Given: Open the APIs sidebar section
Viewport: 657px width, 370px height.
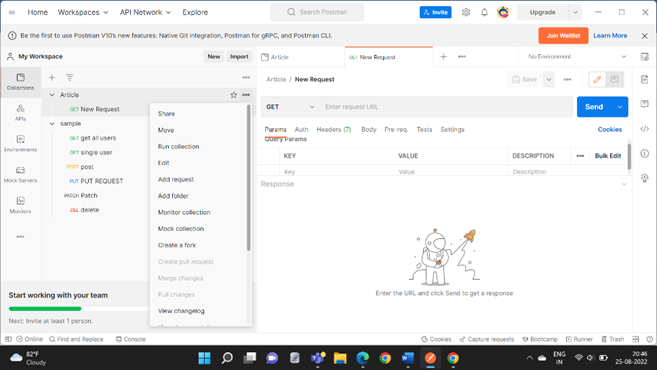Looking at the screenshot, I should pos(20,113).
